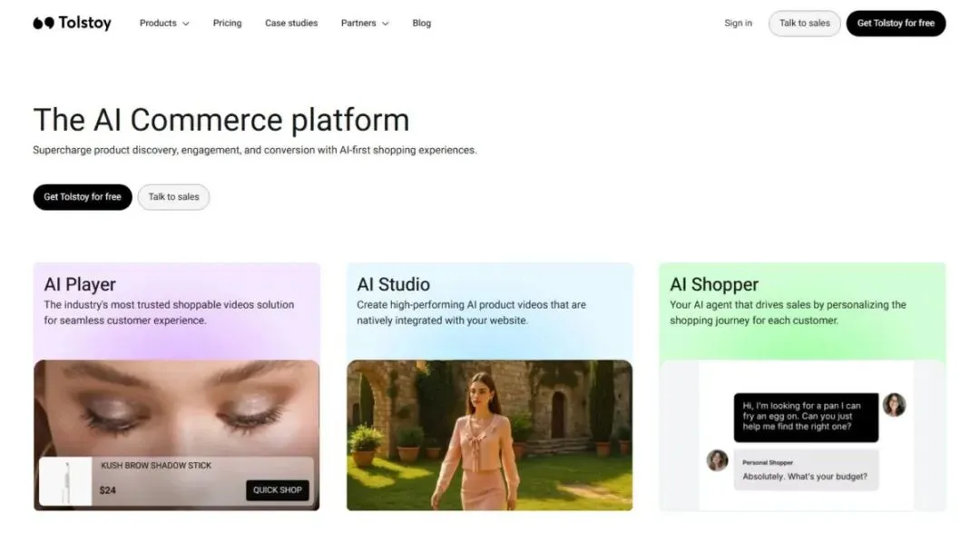Viewport: 980px width, 544px height.
Task: Click the AI Studio description text
Action: (x=471, y=312)
